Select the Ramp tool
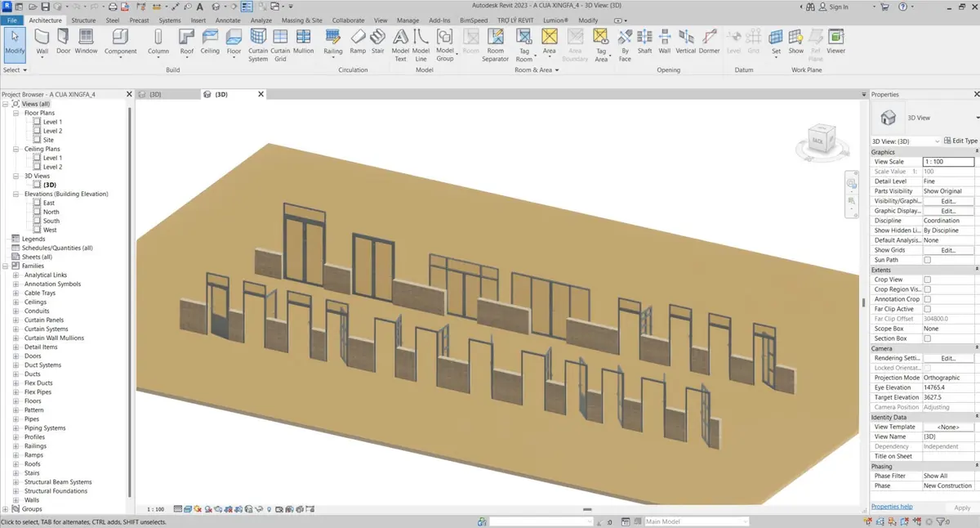Image resolution: width=980 pixels, height=528 pixels. pos(358,42)
